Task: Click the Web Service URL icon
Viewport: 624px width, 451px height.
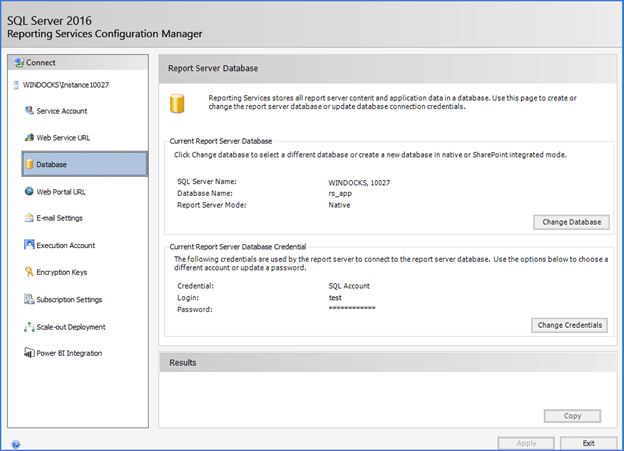Action: click(x=28, y=137)
